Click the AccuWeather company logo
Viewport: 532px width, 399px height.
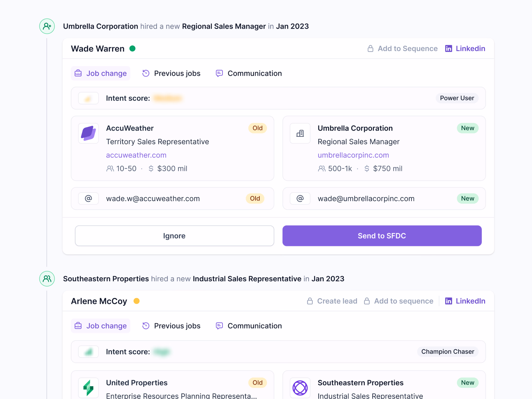[88, 133]
